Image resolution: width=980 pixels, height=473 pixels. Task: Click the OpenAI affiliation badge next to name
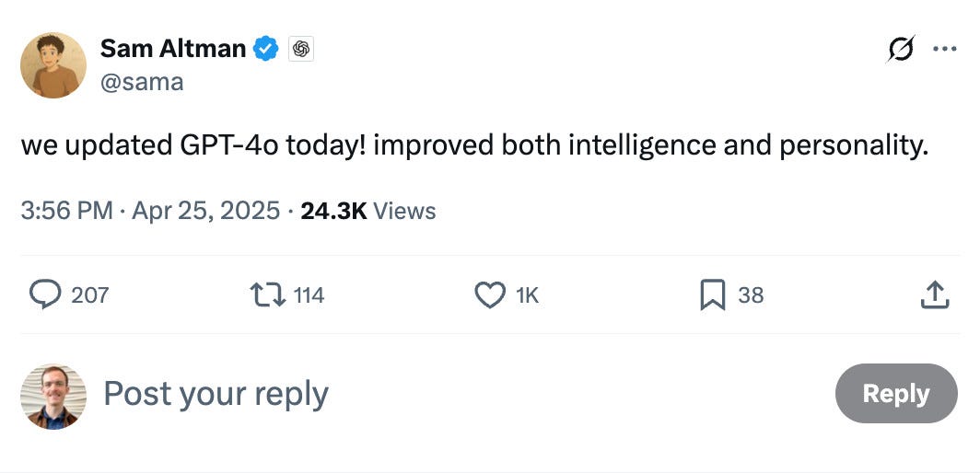[301, 49]
